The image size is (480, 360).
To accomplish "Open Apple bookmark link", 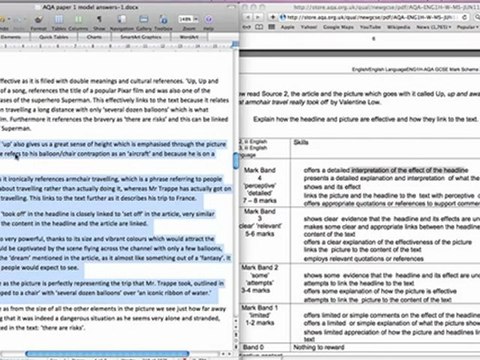I will point(287,27).
